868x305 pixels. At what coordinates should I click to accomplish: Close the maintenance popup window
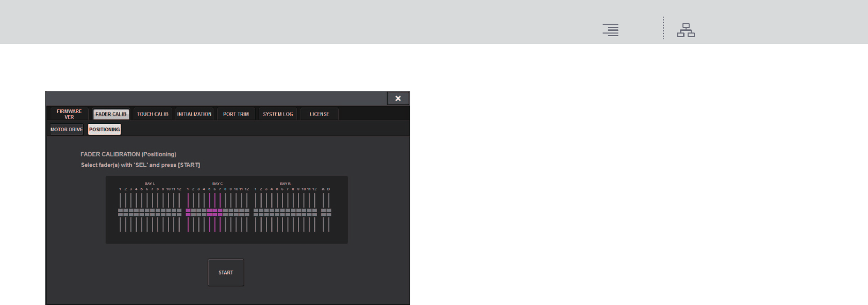click(398, 98)
